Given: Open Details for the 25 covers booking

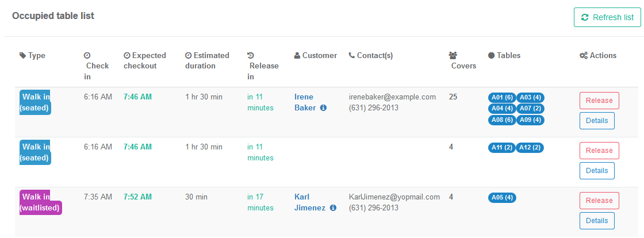Looking at the screenshot, I should (597, 121).
